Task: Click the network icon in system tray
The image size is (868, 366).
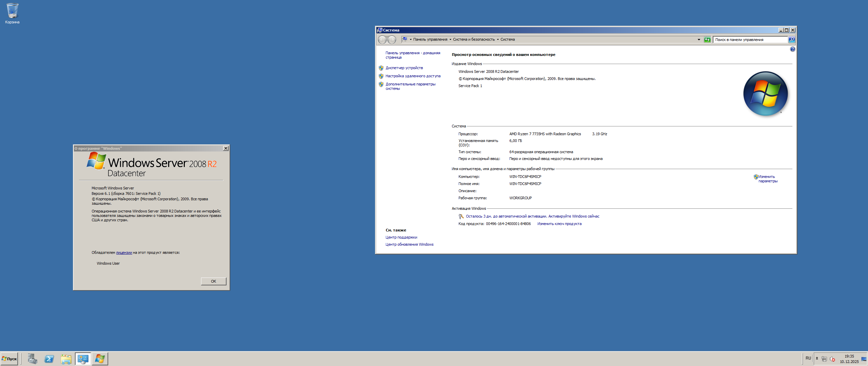Action: 824,359
